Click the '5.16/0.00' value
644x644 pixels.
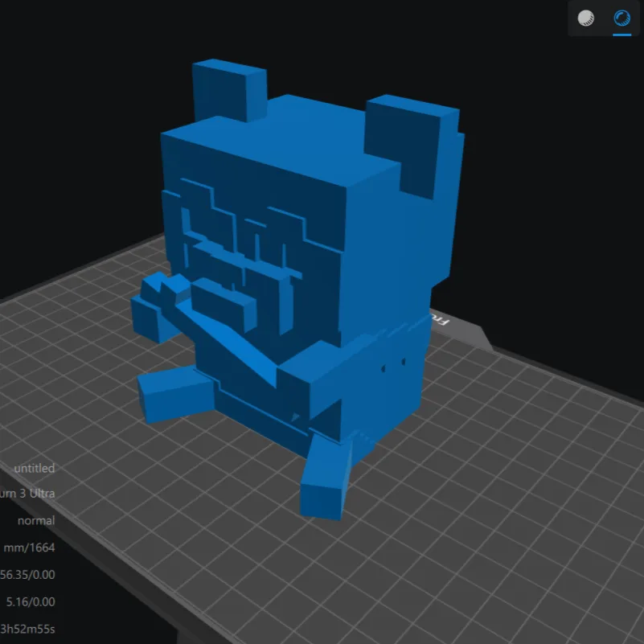pos(31,601)
